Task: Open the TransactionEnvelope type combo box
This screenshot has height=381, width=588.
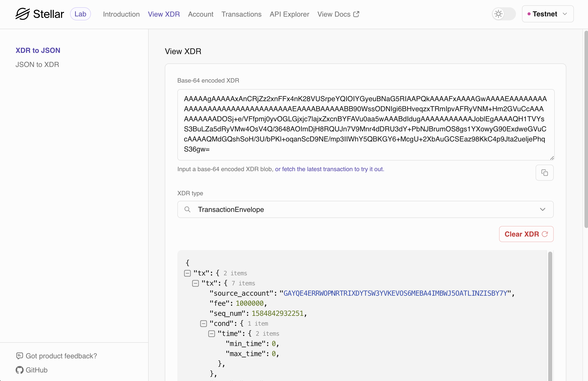Action: pos(365,209)
